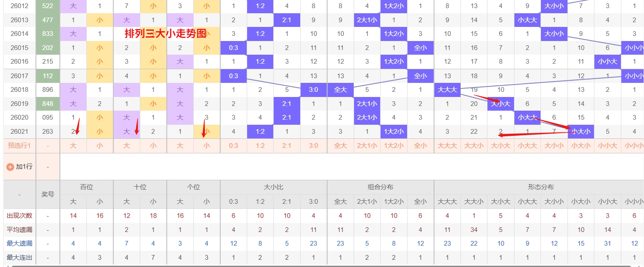The width and height of the screenshot is (644, 267).
Task: Click the 加1行 add row label
Action: tap(24, 167)
